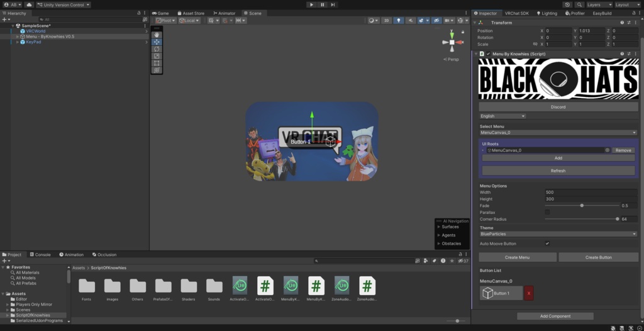Viewport: 644px width, 331px height.
Task: Collapse the Transform component
Action: click(475, 23)
